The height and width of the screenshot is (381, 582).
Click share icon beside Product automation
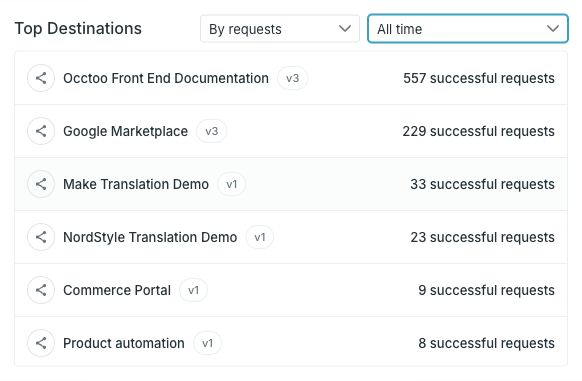(41, 343)
